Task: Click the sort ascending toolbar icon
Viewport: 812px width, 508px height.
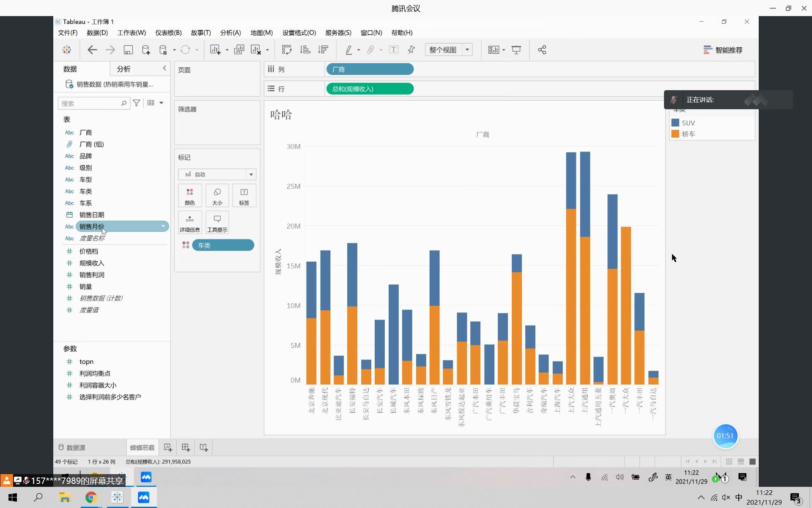Action: click(305, 50)
